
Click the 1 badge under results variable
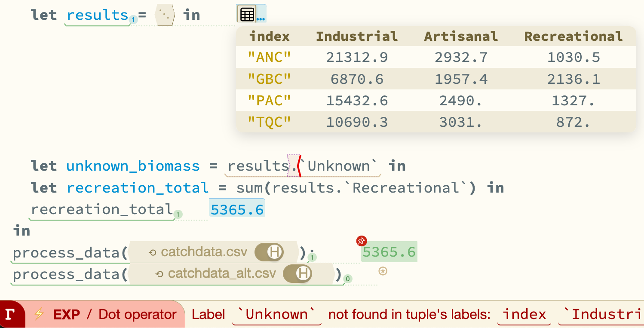133,19
